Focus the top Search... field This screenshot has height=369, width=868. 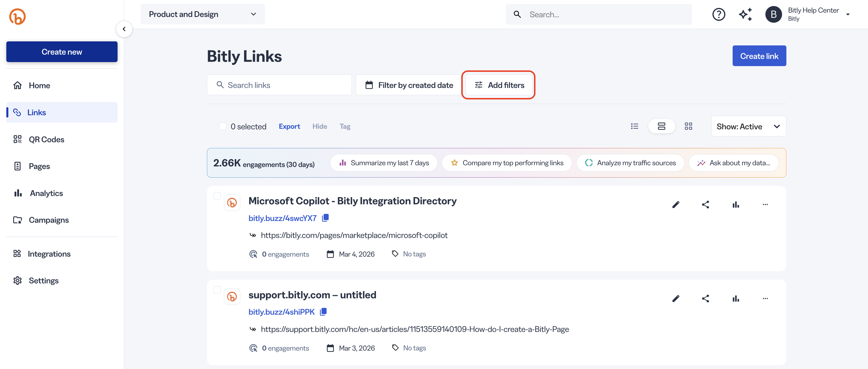pos(599,14)
